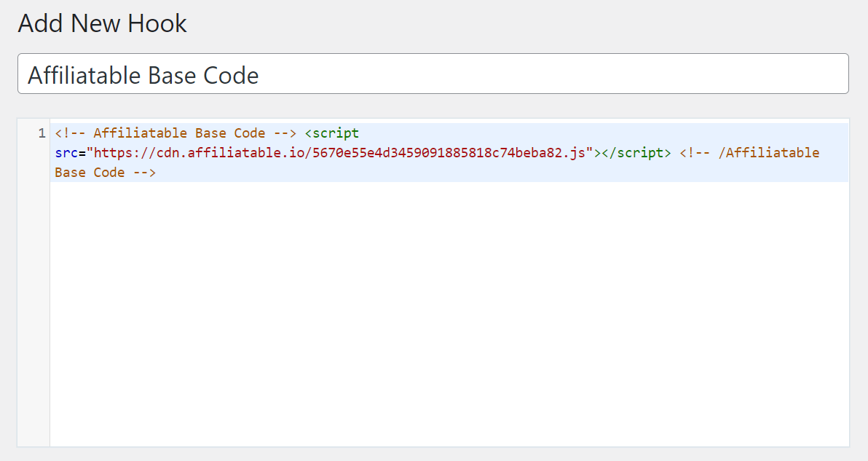Image resolution: width=868 pixels, height=461 pixels.
Task: Click 'Base Code -->' on the third code line
Action: pos(105,173)
